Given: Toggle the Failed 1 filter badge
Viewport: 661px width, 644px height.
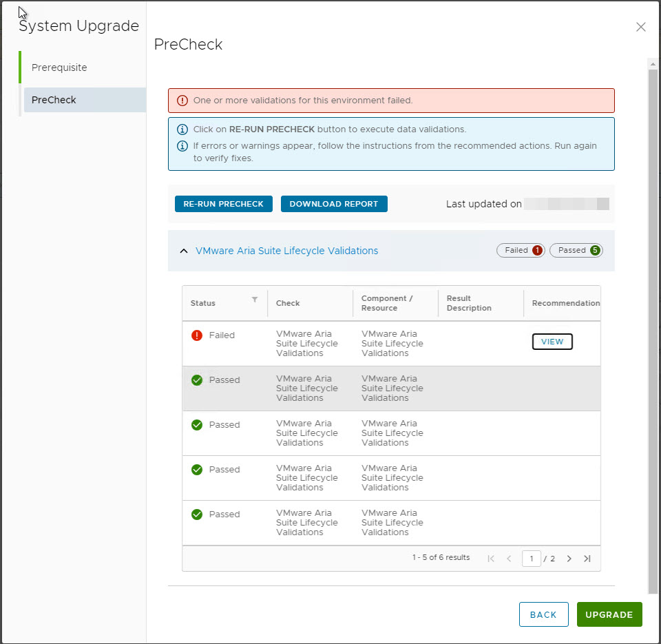Looking at the screenshot, I should [x=521, y=250].
